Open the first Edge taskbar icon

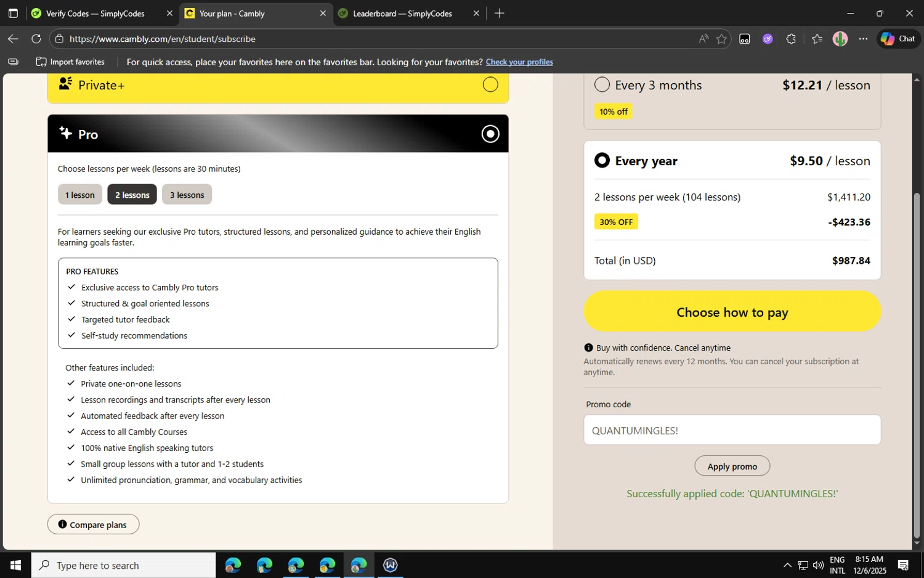pos(233,565)
